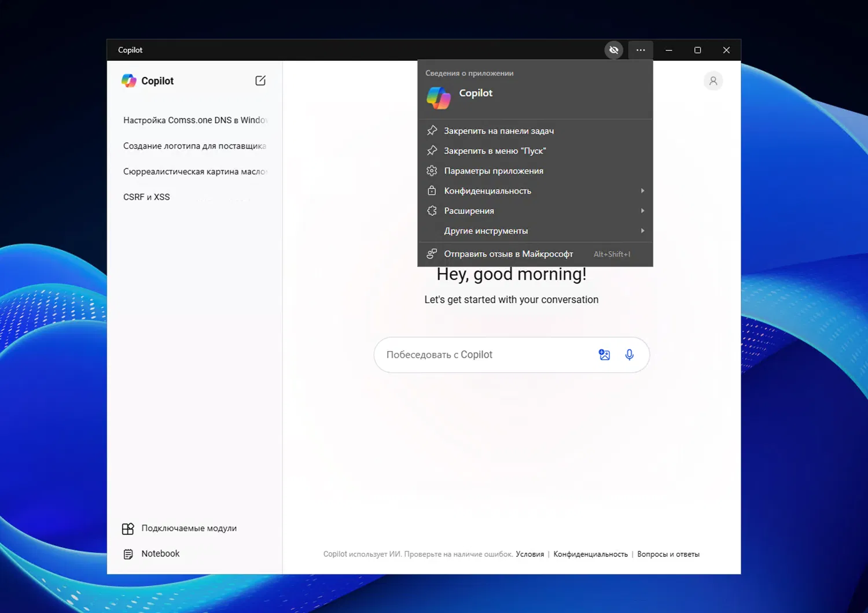The image size is (868, 613).
Task: Minimize the Copilot window
Action: 669,50
